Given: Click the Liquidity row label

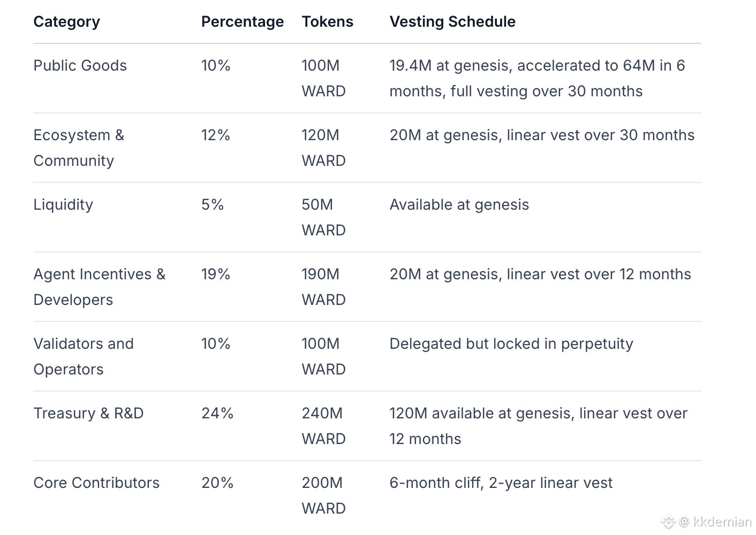Looking at the screenshot, I should [63, 205].
